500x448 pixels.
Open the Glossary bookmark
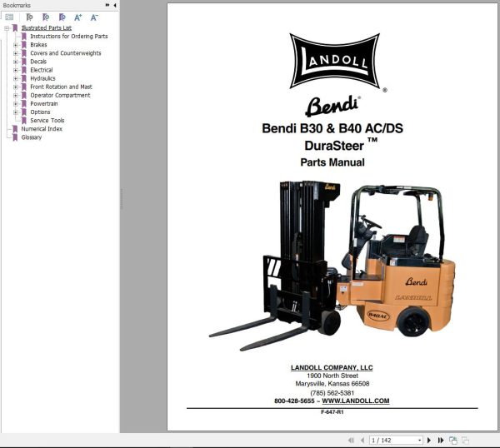coord(32,137)
